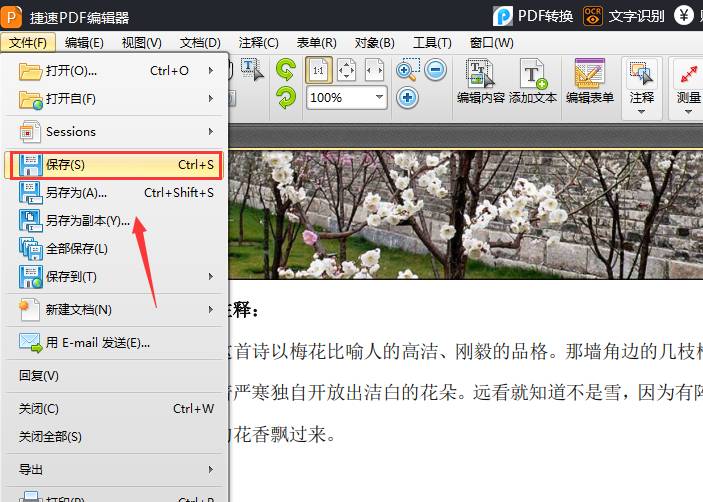
Task: Open the 文件(F) menu
Action: click(x=28, y=43)
